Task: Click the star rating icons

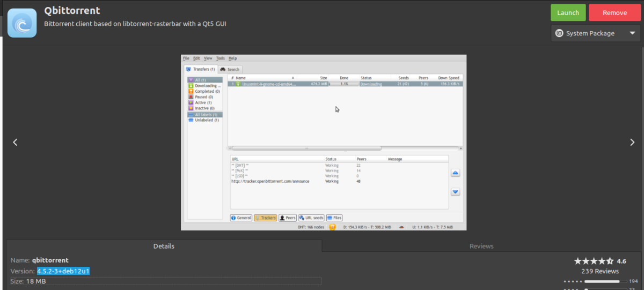Action: pos(594,261)
